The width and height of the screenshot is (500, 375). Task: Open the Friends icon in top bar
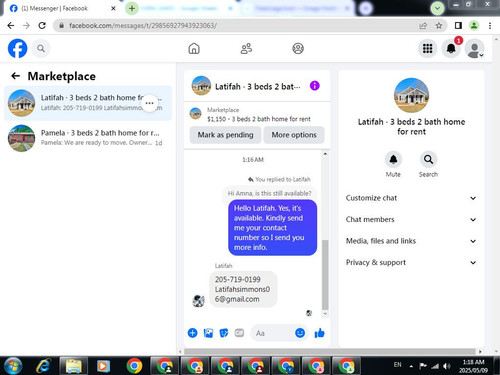coord(246,49)
